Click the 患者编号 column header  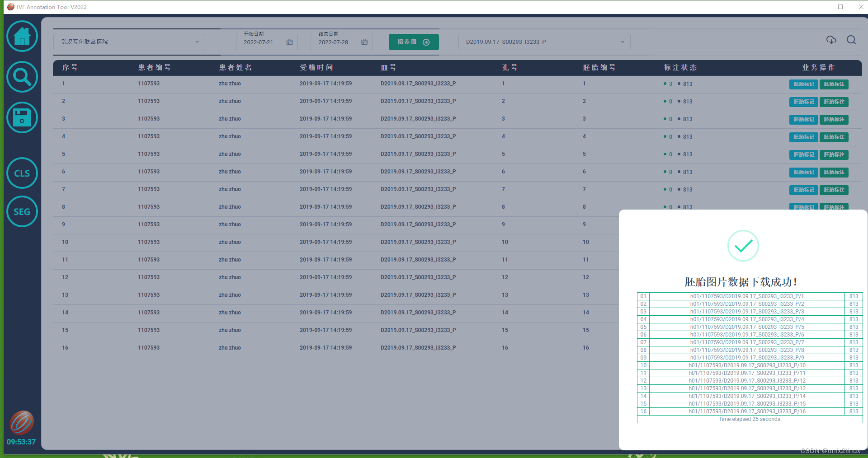[x=155, y=67]
